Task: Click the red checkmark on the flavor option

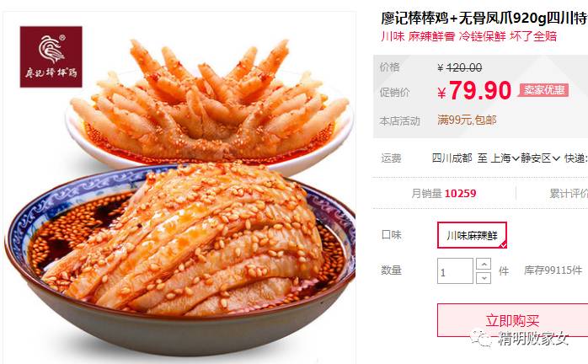Action: tap(503, 245)
